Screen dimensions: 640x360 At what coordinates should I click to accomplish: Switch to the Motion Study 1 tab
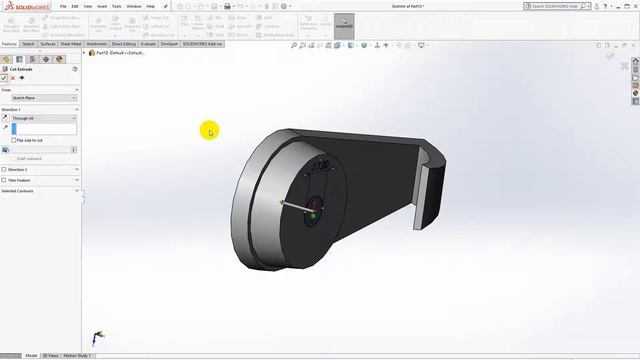77,356
